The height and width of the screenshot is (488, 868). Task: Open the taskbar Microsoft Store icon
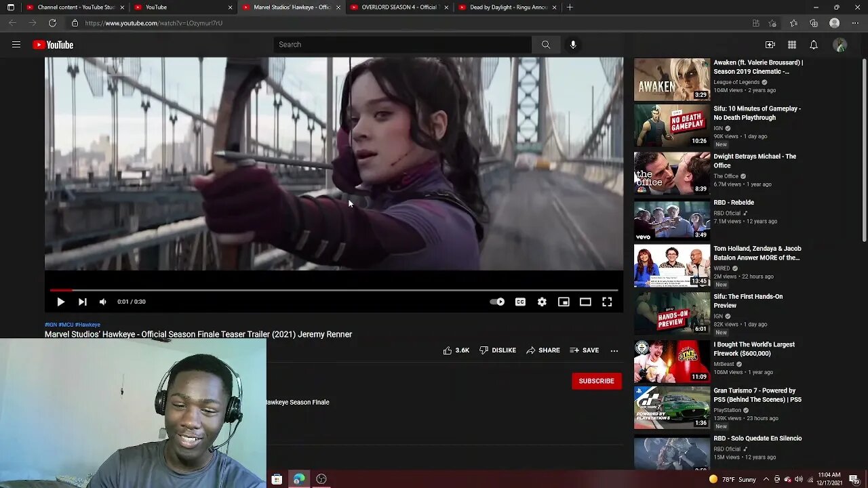pos(277,479)
